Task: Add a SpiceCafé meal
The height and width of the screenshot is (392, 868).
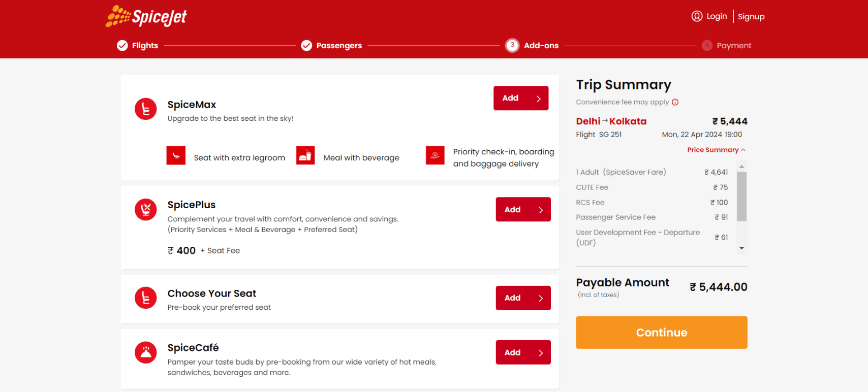Action: pyautogui.click(x=523, y=352)
